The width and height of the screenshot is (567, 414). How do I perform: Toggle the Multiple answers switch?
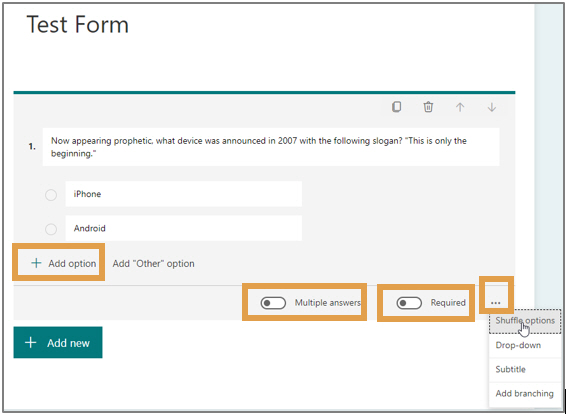click(x=273, y=303)
